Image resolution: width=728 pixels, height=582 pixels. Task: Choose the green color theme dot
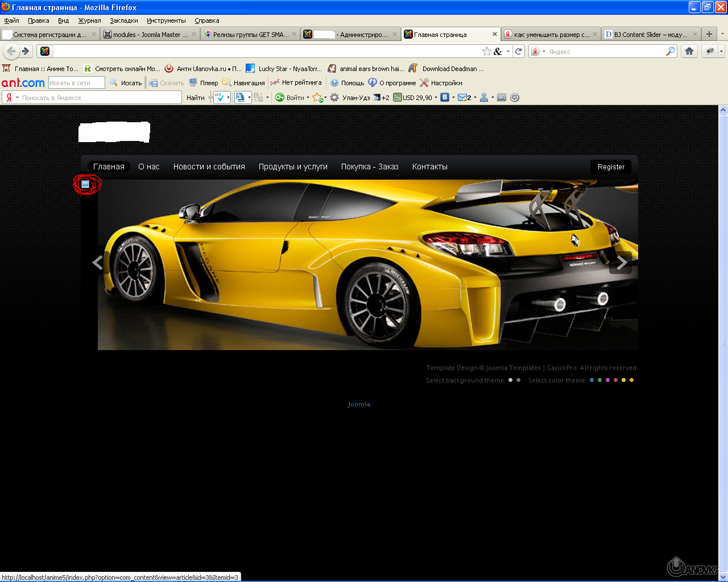(x=599, y=380)
